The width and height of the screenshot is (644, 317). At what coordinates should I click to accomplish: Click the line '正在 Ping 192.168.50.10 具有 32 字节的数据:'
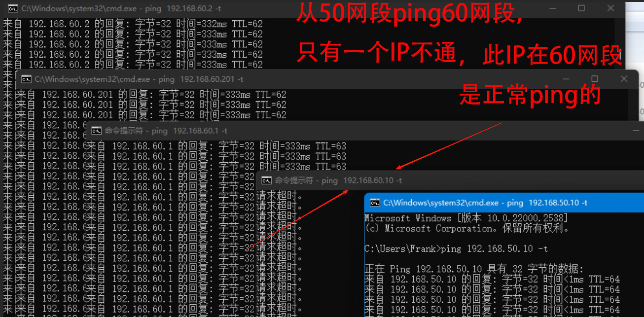pyautogui.click(x=474, y=269)
